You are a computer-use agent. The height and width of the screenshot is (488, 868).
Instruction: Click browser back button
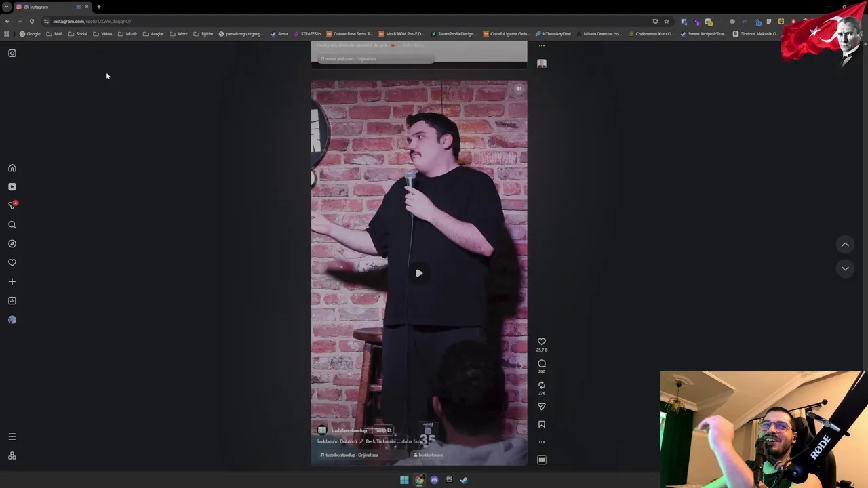tap(7, 21)
